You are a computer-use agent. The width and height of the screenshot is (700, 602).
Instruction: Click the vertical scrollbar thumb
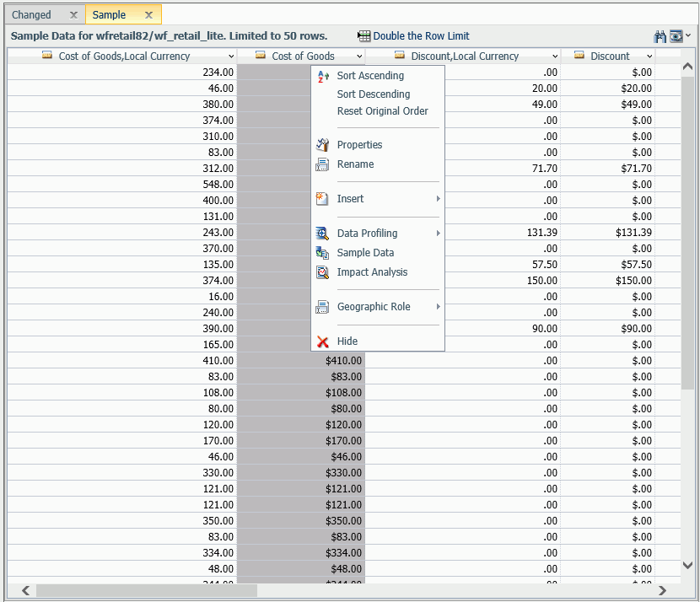pyautogui.click(x=687, y=232)
